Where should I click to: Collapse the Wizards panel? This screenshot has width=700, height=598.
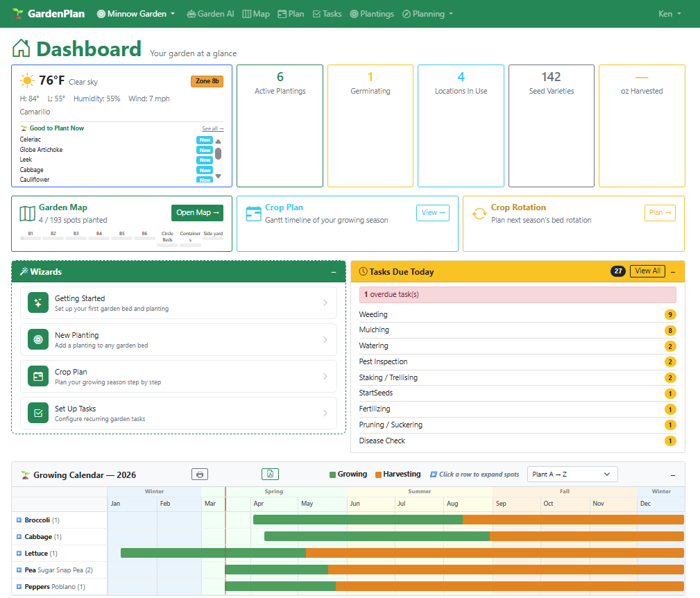tap(334, 272)
